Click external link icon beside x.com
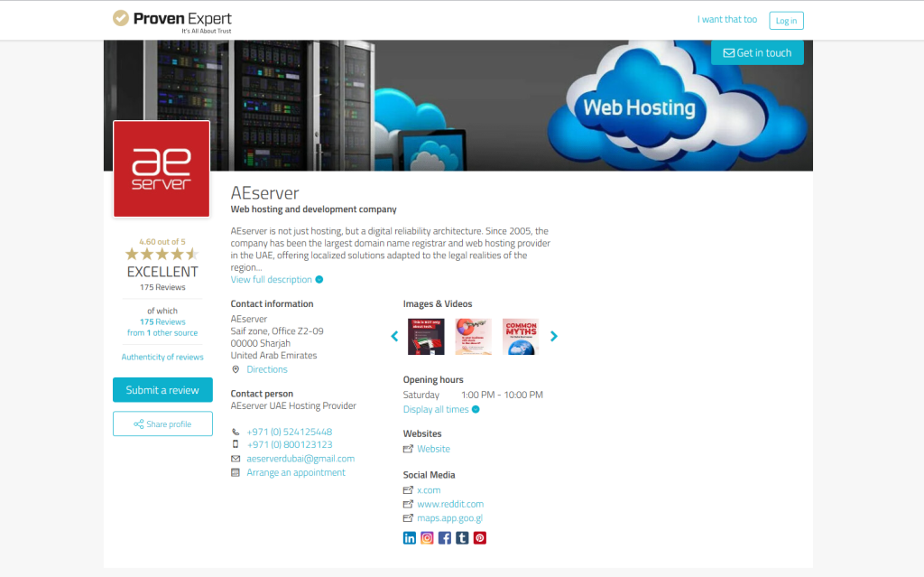This screenshot has width=924, height=577. (x=408, y=490)
